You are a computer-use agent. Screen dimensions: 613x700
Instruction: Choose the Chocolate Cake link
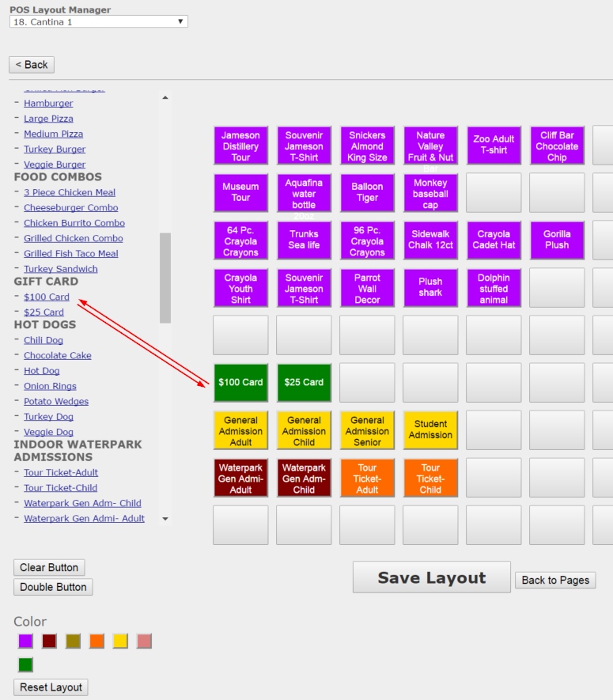pos(57,355)
